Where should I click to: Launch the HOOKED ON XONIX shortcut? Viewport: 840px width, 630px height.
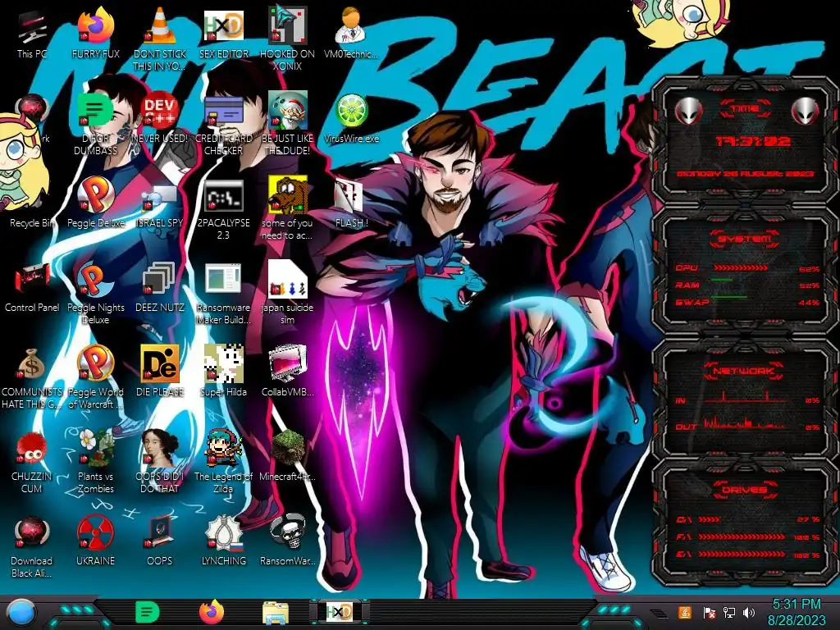(287, 40)
